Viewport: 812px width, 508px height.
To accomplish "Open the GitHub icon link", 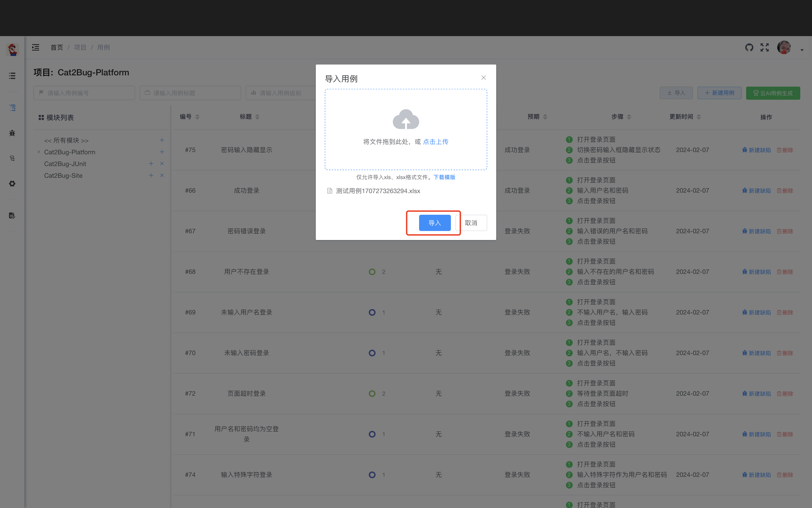I will [749, 47].
